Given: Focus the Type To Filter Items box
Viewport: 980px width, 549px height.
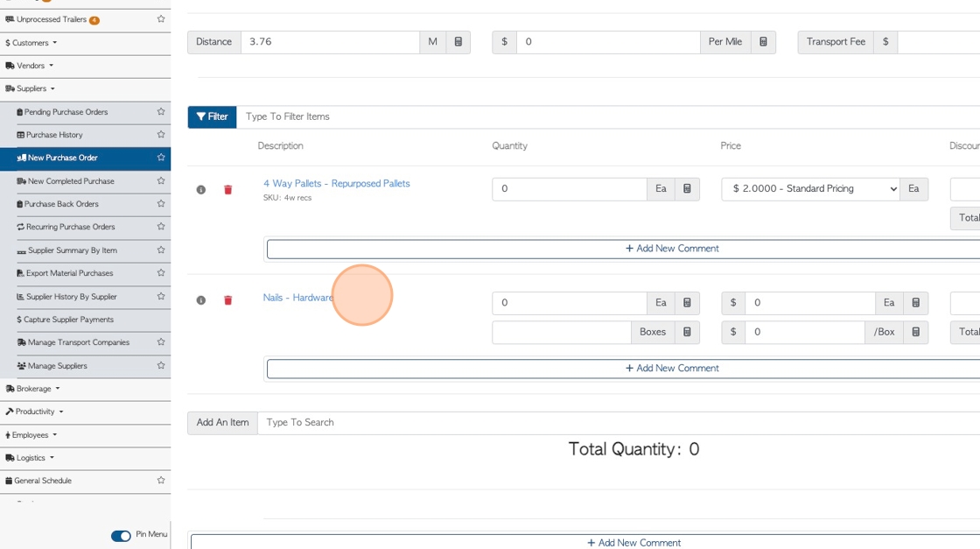Looking at the screenshot, I should click(606, 116).
